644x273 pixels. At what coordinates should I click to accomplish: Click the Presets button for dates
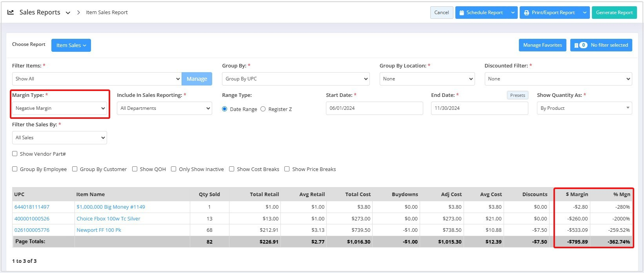[517, 95]
